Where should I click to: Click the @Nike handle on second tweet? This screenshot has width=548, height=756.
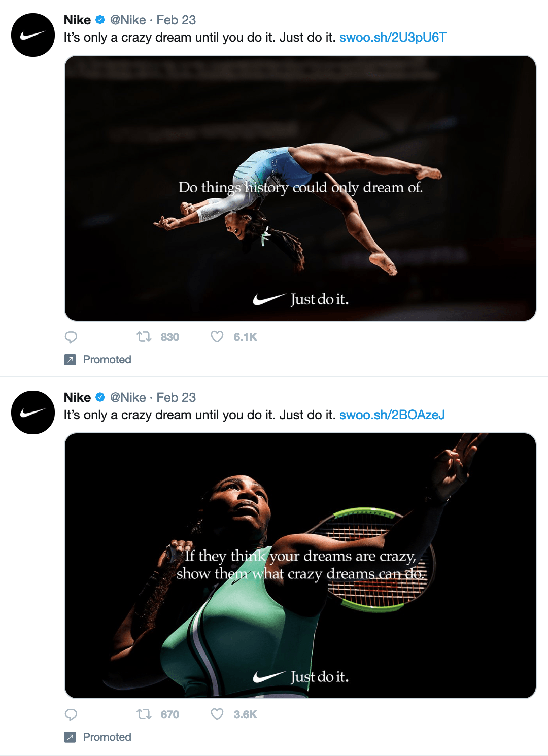(128, 398)
